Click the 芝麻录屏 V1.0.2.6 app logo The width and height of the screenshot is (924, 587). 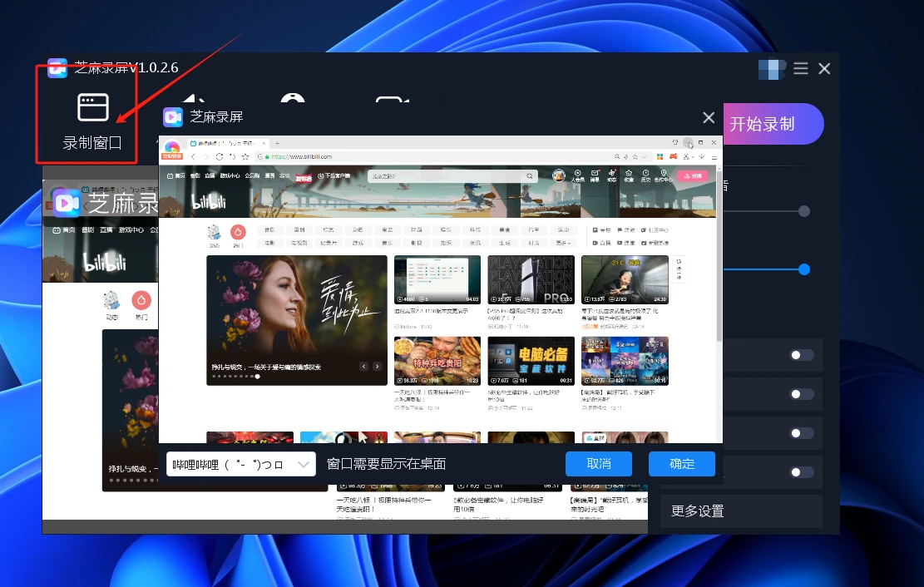(x=57, y=68)
